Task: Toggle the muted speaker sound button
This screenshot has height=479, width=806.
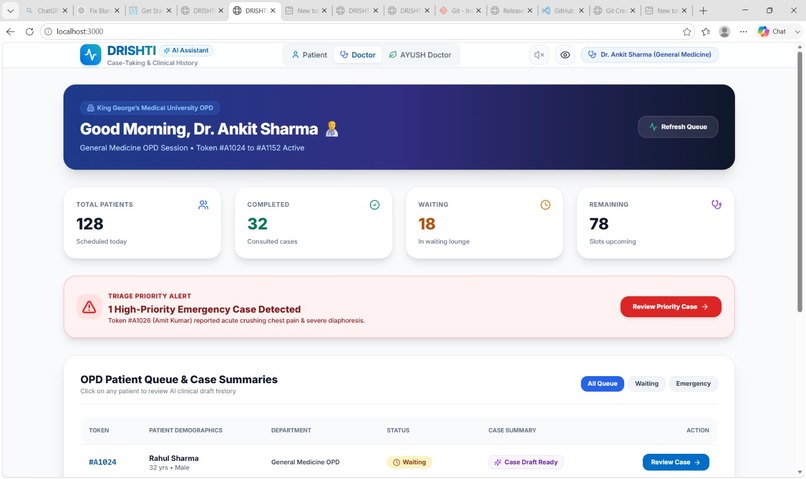Action: (x=539, y=55)
